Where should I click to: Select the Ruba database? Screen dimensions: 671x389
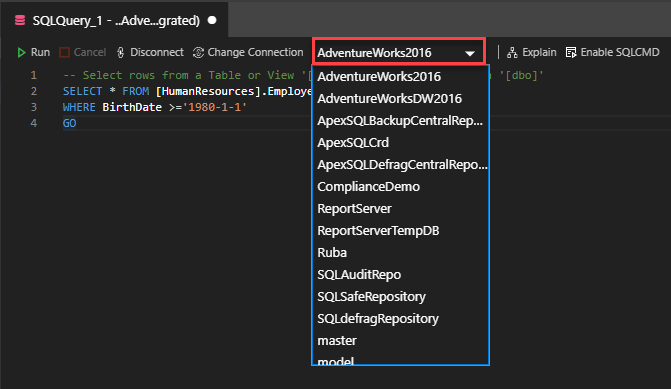[401, 252]
